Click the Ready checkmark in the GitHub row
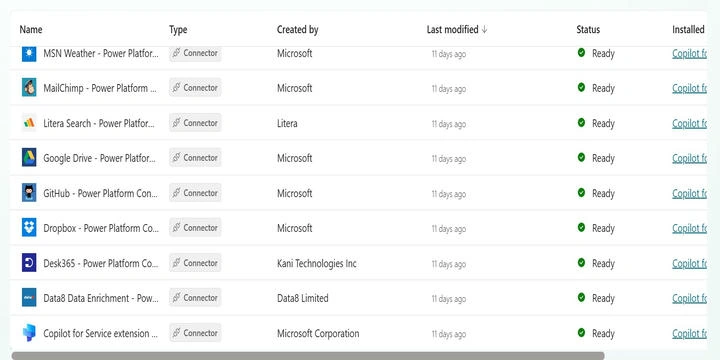This screenshot has width=720, height=360. coord(581,193)
